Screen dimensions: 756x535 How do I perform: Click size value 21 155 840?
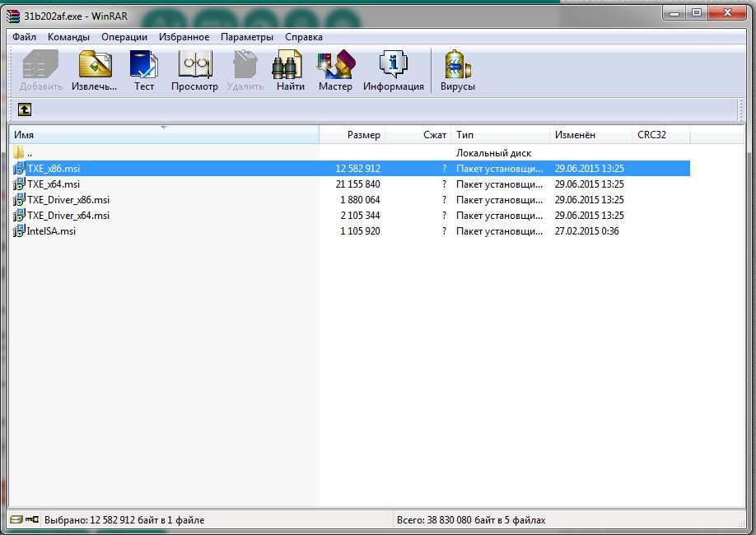tap(357, 184)
